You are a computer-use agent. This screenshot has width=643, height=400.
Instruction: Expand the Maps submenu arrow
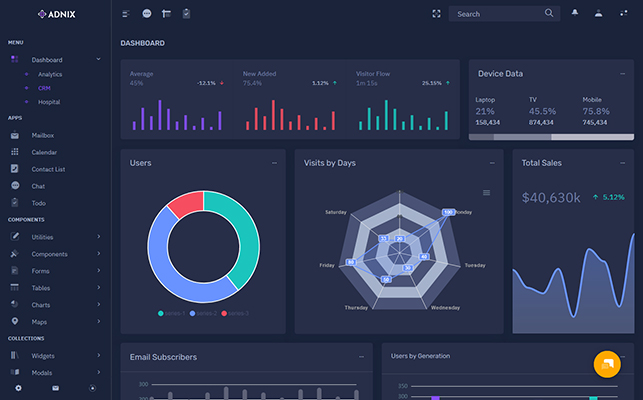(x=99, y=321)
